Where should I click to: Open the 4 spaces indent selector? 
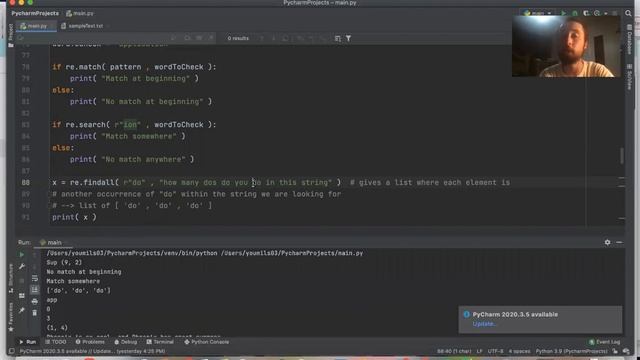(519, 351)
